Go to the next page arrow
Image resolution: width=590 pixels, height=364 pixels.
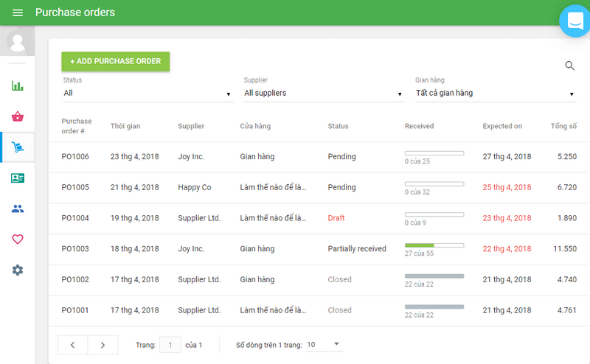coord(103,344)
